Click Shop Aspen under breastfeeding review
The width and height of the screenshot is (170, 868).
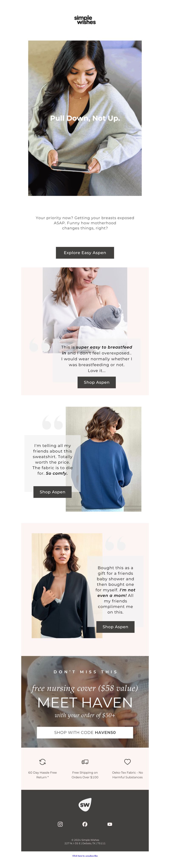(x=97, y=382)
